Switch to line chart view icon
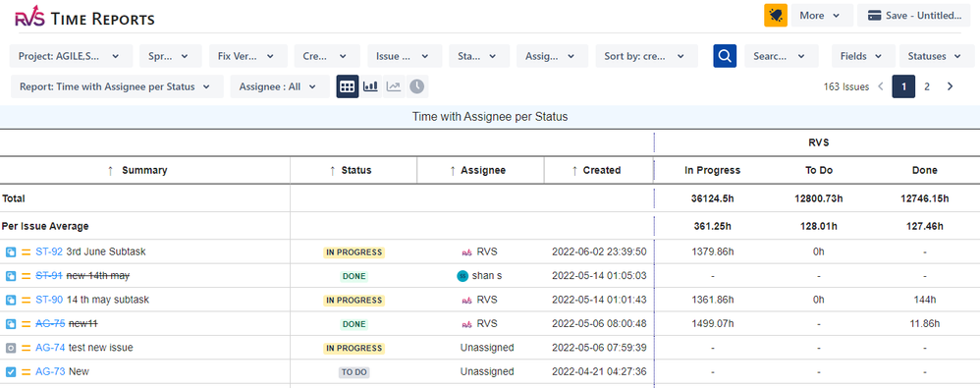The width and height of the screenshot is (980, 388). (x=393, y=86)
